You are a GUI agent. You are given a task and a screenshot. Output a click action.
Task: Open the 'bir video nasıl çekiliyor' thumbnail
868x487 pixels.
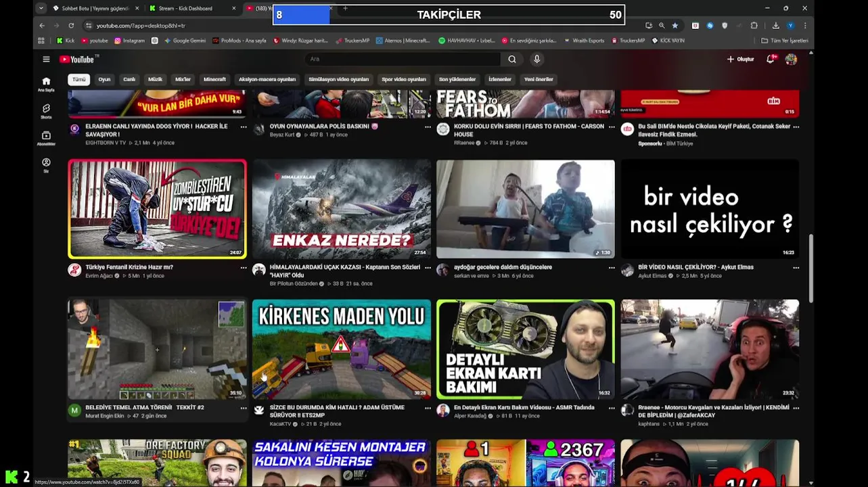tap(710, 209)
